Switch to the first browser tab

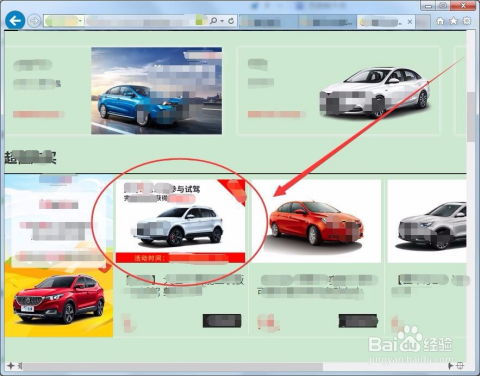tap(268, 22)
